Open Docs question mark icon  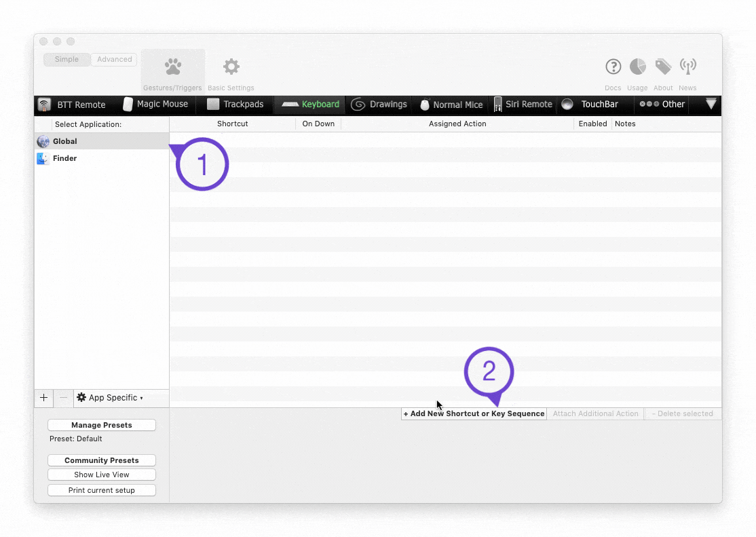(x=613, y=67)
